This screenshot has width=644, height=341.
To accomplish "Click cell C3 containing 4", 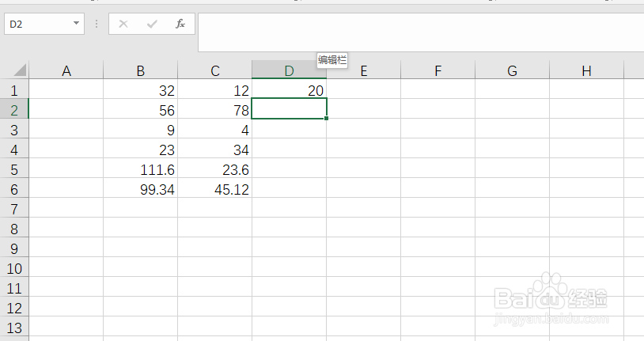I will click(x=215, y=128).
